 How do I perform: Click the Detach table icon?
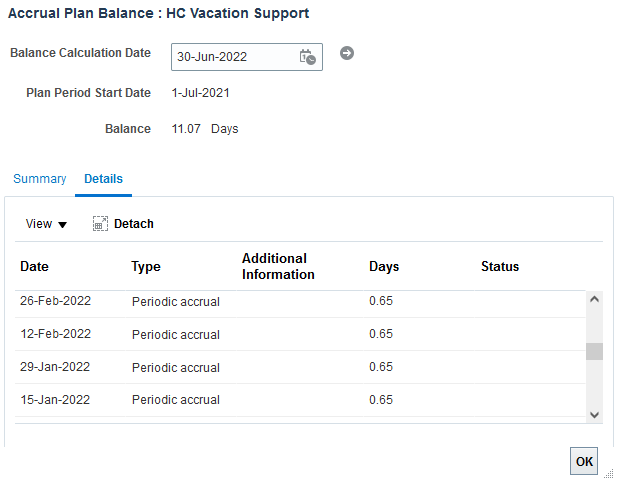(100, 223)
